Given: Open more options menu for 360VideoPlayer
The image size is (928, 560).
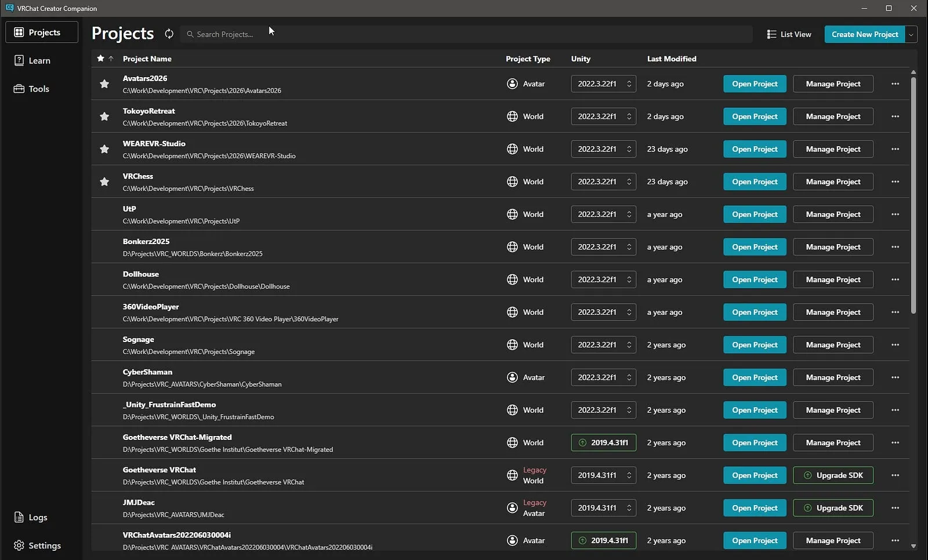Looking at the screenshot, I should pyautogui.click(x=895, y=312).
